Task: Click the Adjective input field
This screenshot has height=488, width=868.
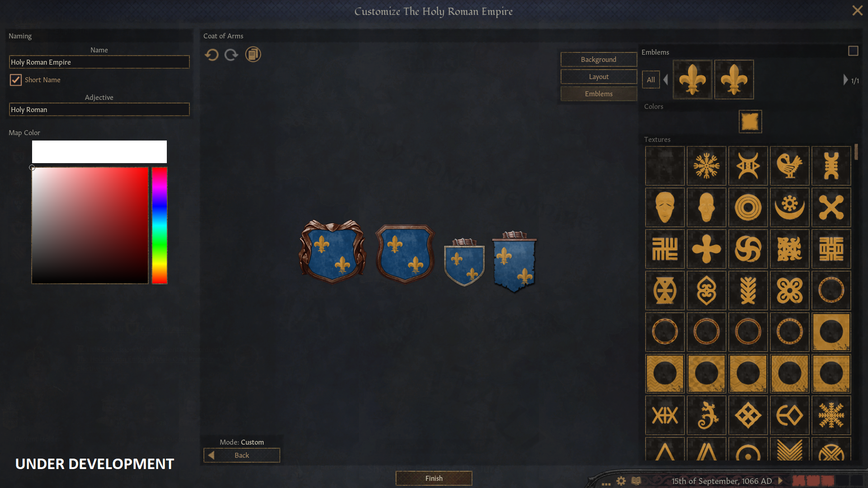Action: click(99, 109)
